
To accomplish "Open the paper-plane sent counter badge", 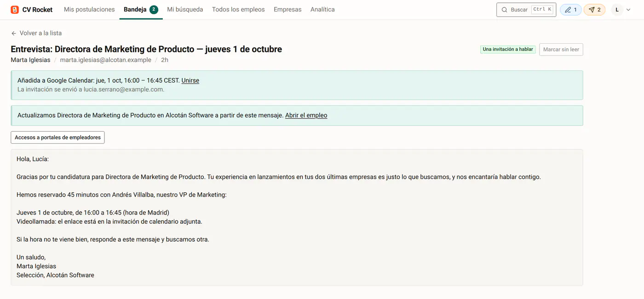I will [x=595, y=10].
